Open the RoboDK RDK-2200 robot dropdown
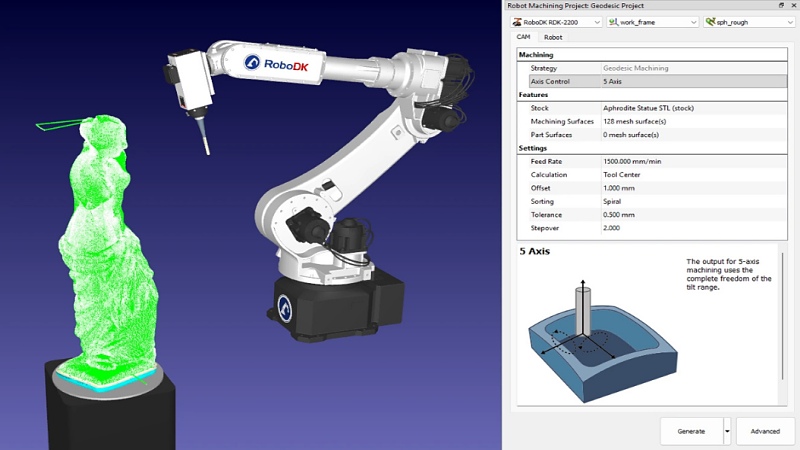The width and height of the screenshot is (800, 450). (x=597, y=21)
